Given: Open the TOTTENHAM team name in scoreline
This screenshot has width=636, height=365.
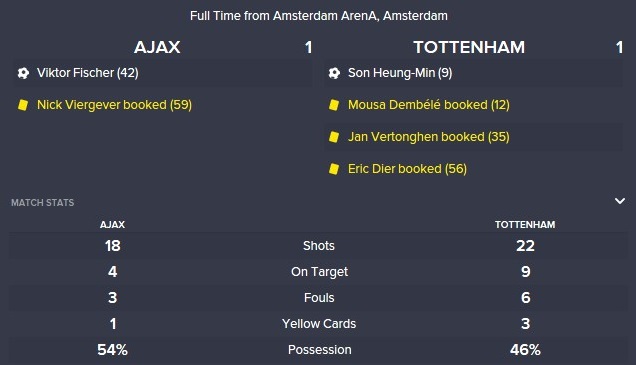Looking at the screenshot, I should tap(469, 47).
